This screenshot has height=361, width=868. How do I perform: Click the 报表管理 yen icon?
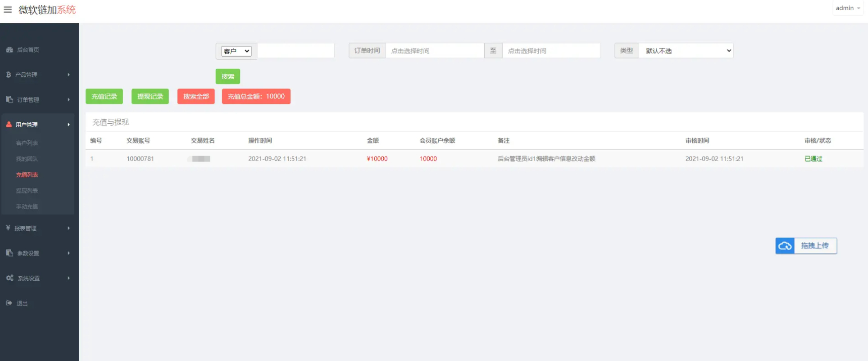pos(8,228)
